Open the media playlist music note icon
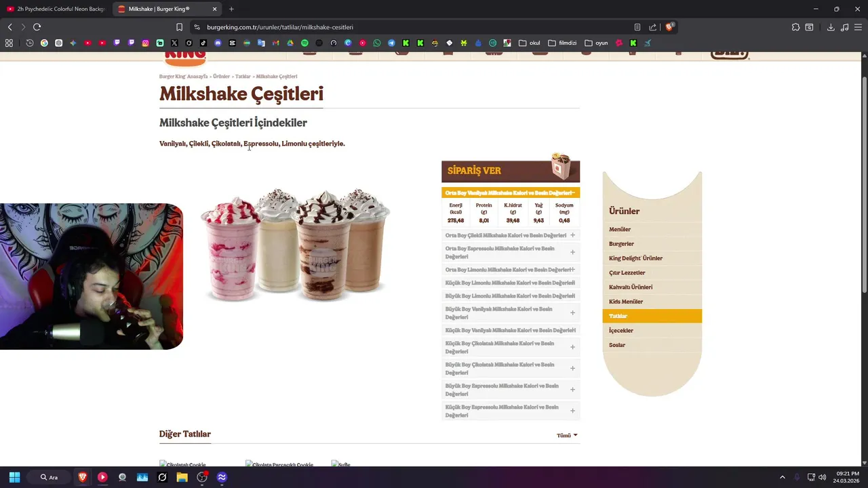 (x=844, y=27)
